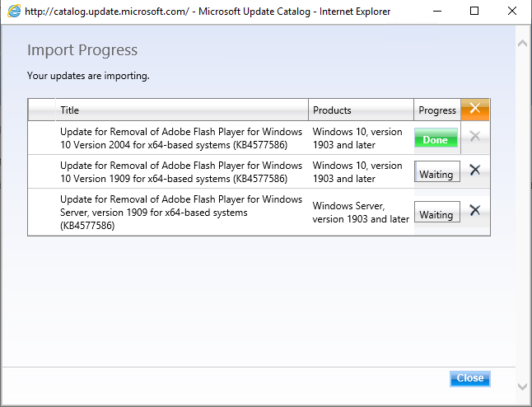Click the greyed X beside the Done update

click(475, 136)
